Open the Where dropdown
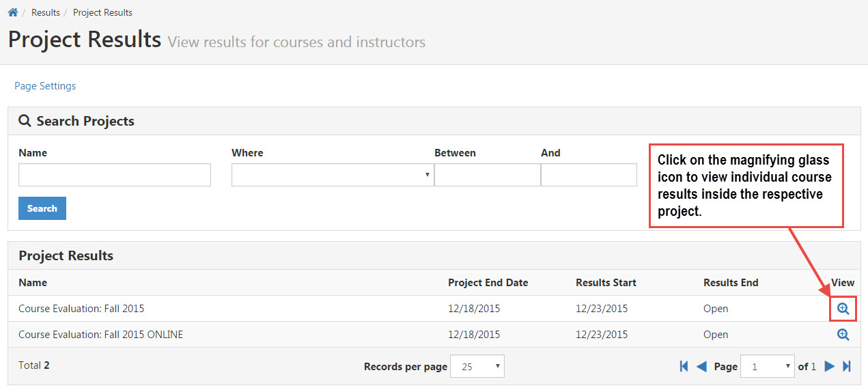 (333, 175)
